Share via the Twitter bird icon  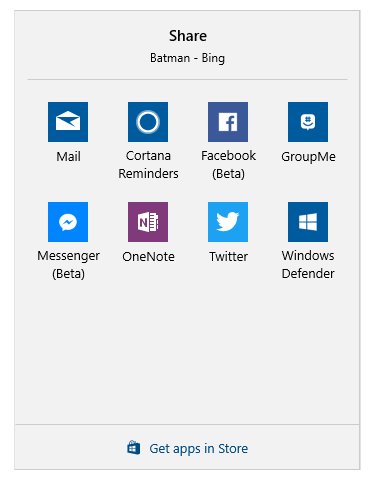228,222
